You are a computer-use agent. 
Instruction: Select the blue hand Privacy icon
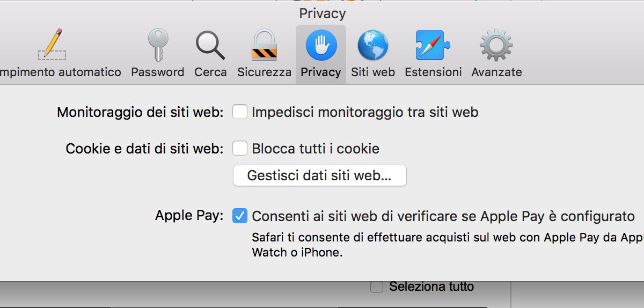321,45
